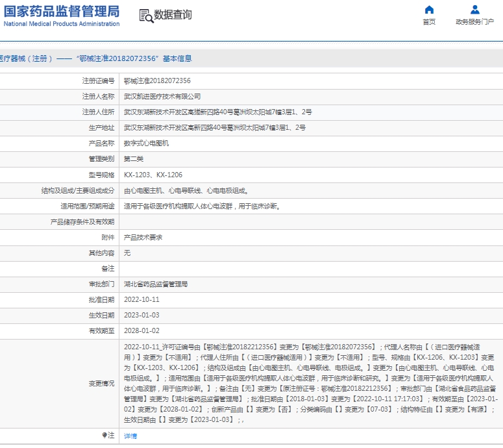The height and width of the screenshot is (448, 503).
Task: Click expiry date 2028-01-02
Action: click(x=141, y=331)
